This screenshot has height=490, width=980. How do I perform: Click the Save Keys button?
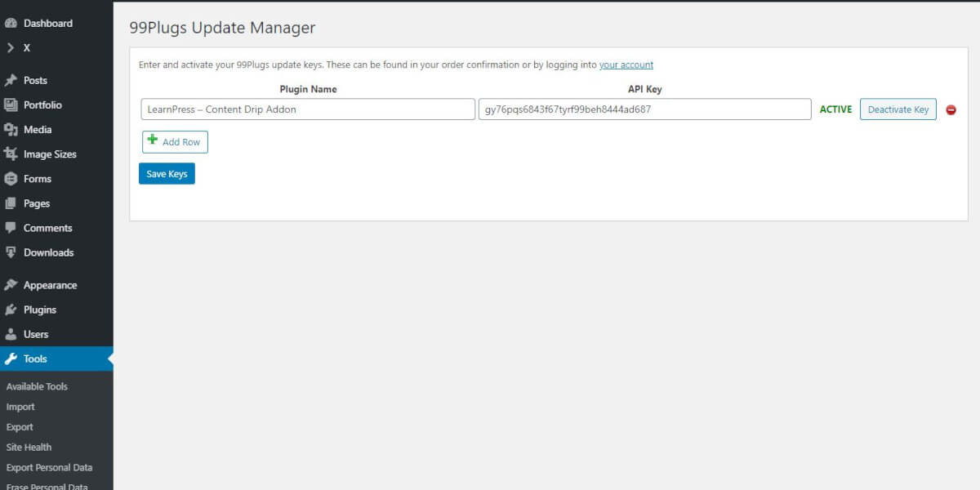pyautogui.click(x=167, y=173)
